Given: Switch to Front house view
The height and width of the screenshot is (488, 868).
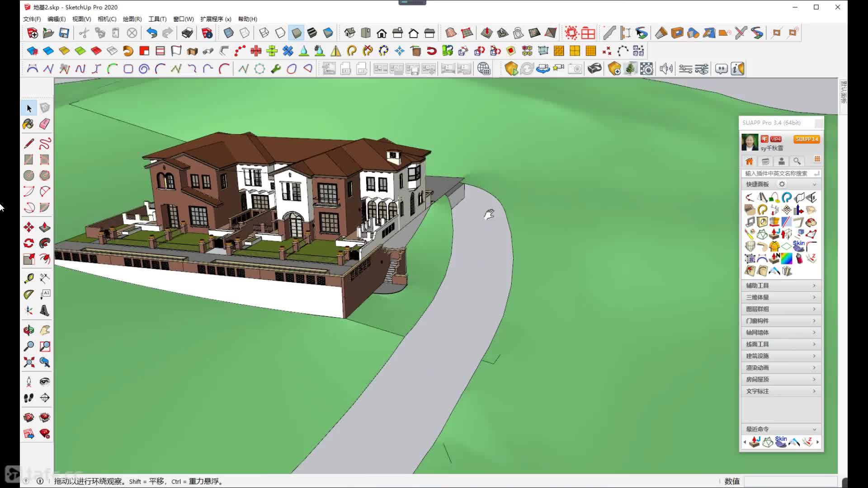Looking at the screenshot, I should tap(382, 33).
